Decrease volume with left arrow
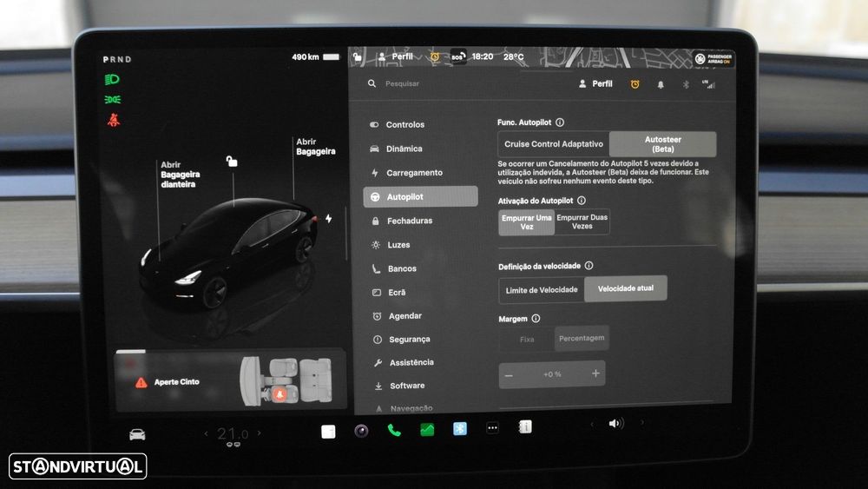The width and height of the screenshot is (868, 489). (x=592, y=424)
